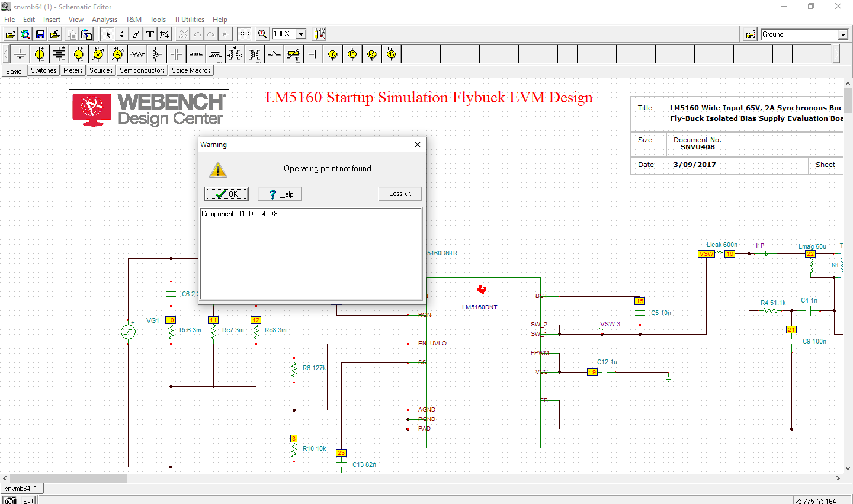Click the Undo arrow icon
The width and height of the screenshot is (853, 504).
pos(197,34)
